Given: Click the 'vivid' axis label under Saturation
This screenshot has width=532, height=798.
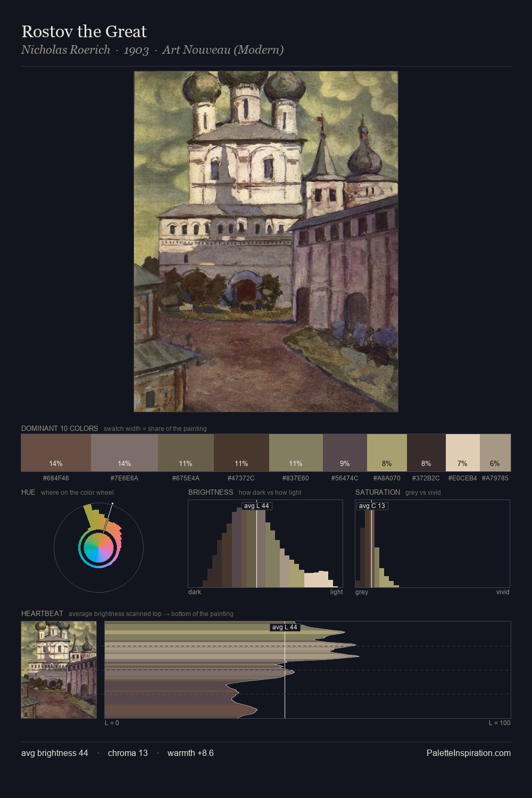Looking at the screenshot, I should tap(503, 592).
